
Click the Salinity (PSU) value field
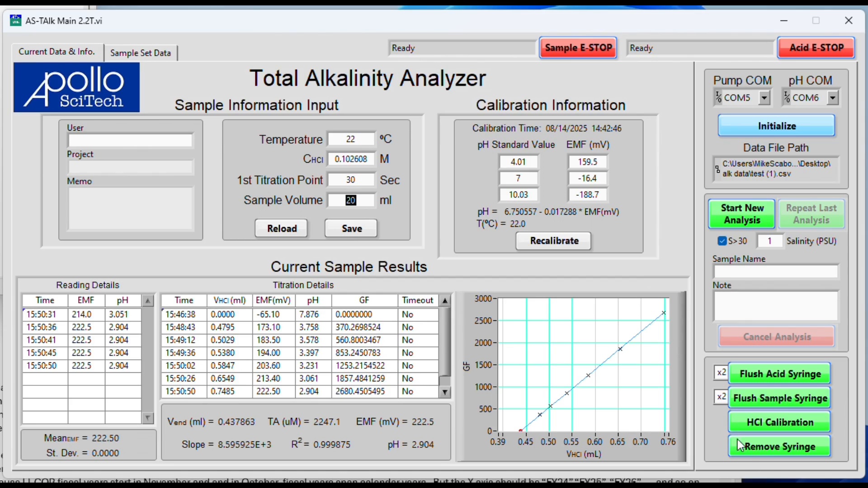click(x=769, y=241)
